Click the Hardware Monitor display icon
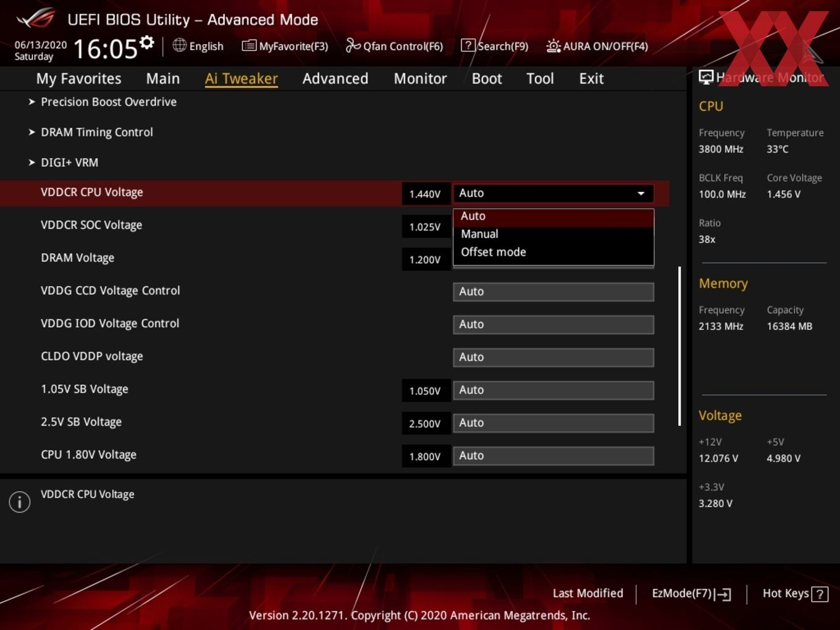840x630 pixels. (x=706, y=77)
